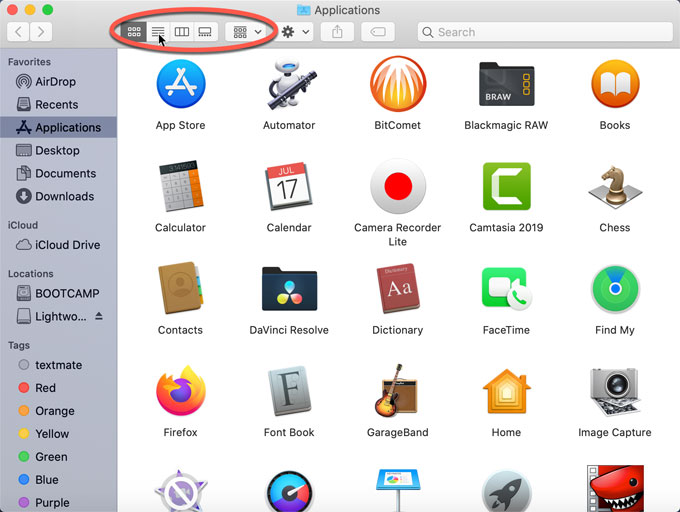
Task: Open the group-by arrangement dropdown
Action: pos(247,32)
